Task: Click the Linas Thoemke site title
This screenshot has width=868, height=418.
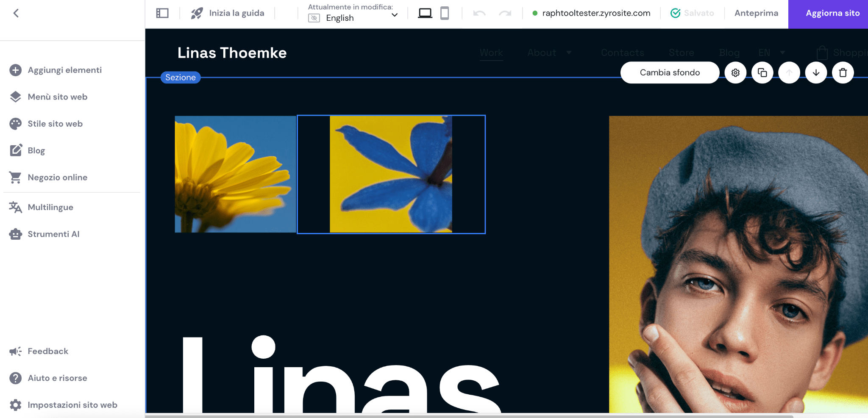Action: [x=232, y=53]
